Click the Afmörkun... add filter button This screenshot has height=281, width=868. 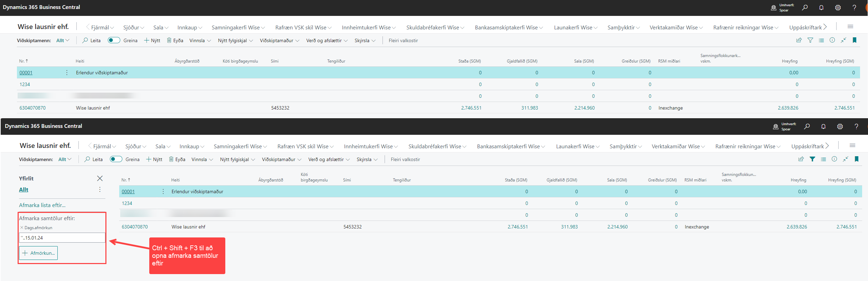point(38,253)
